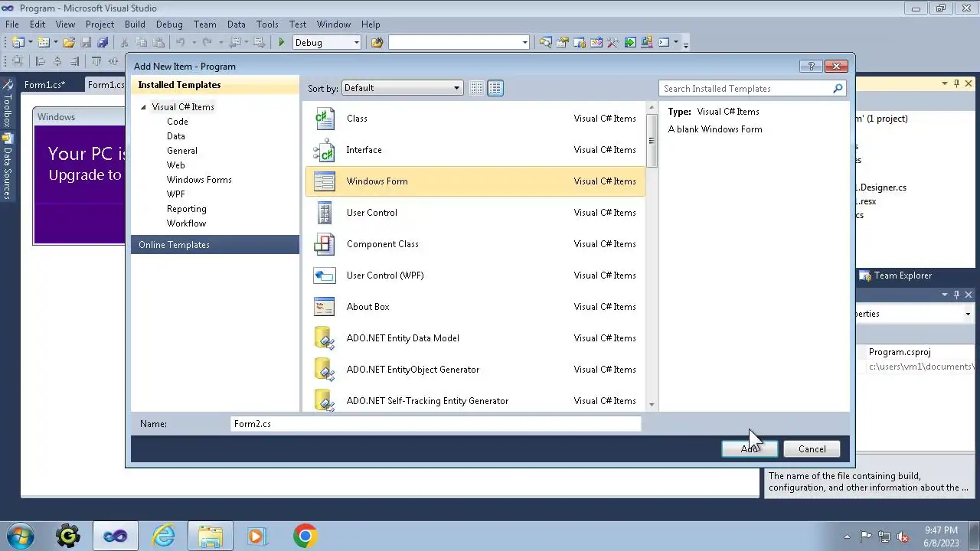Click the Add button in the dialog
Image resolution: width=980 pixels, height=551 pixels.
[x=750, y=449]
